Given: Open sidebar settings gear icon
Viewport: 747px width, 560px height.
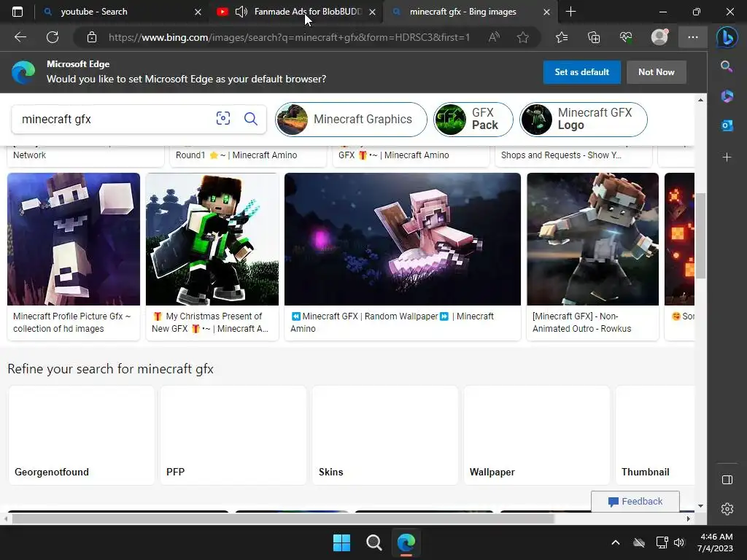Looking at the screenshot, I should (727, 509).
